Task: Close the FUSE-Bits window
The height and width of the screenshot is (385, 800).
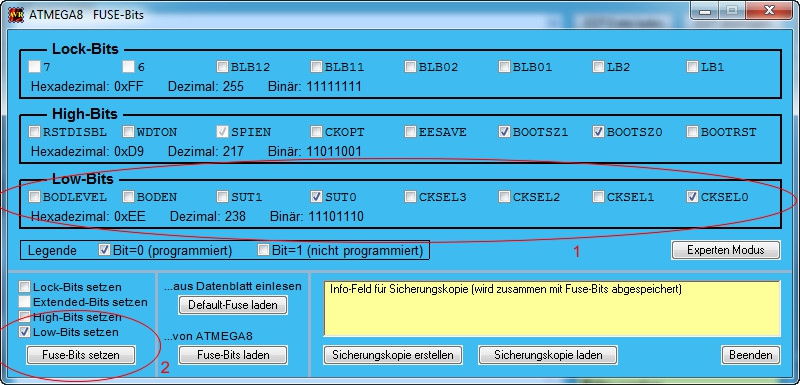Action: (768, 11)
